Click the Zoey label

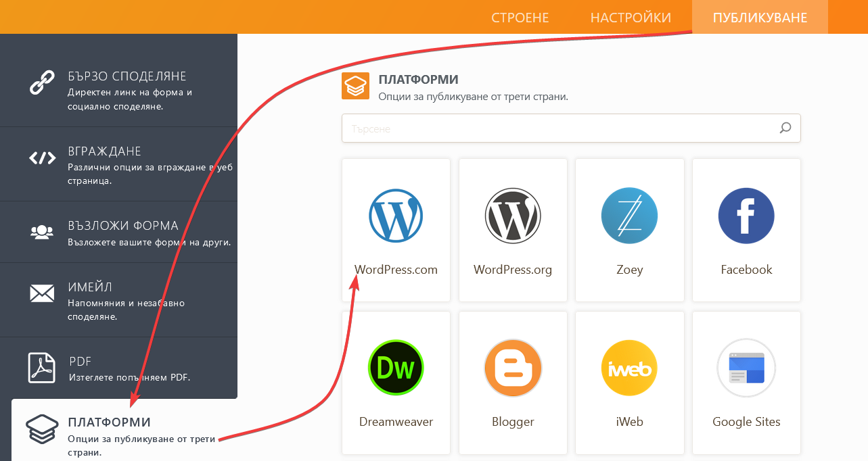tap(629, 270)
